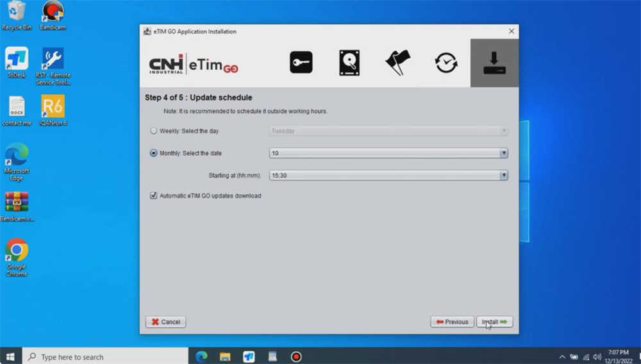Open Microsoft Edge desktop shortcut

coord(17,161)
